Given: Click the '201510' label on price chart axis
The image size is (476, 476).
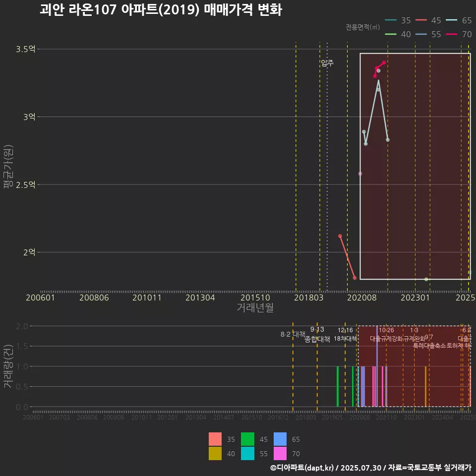Looking at the screenshot, I should tap(255, 297).
